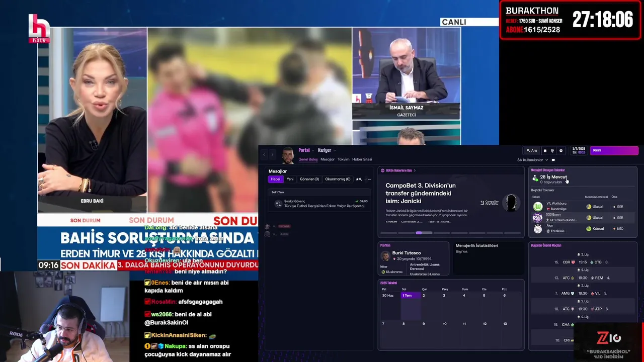The width and height of the screenshot is (644, 362).
Task: Select 30 Haz in the calendar
Action: coord(390,306)
